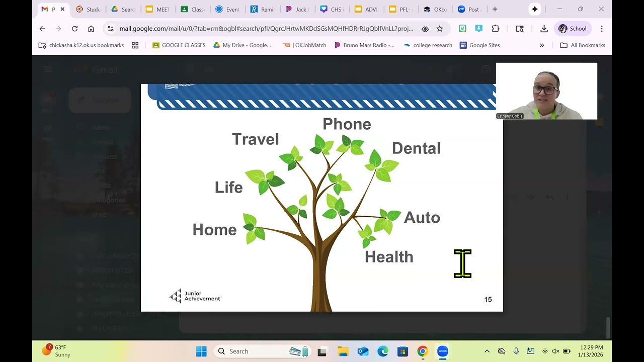Click the taskbar Search box
Viewport: 644px width, 362px height.
[x=263, y=351]
